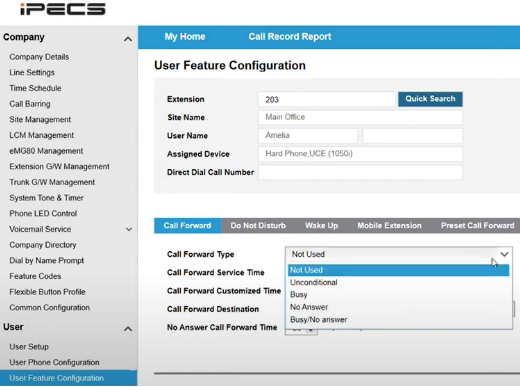
Task: Open Call Barring in sidebar
Action: [30, 104]
